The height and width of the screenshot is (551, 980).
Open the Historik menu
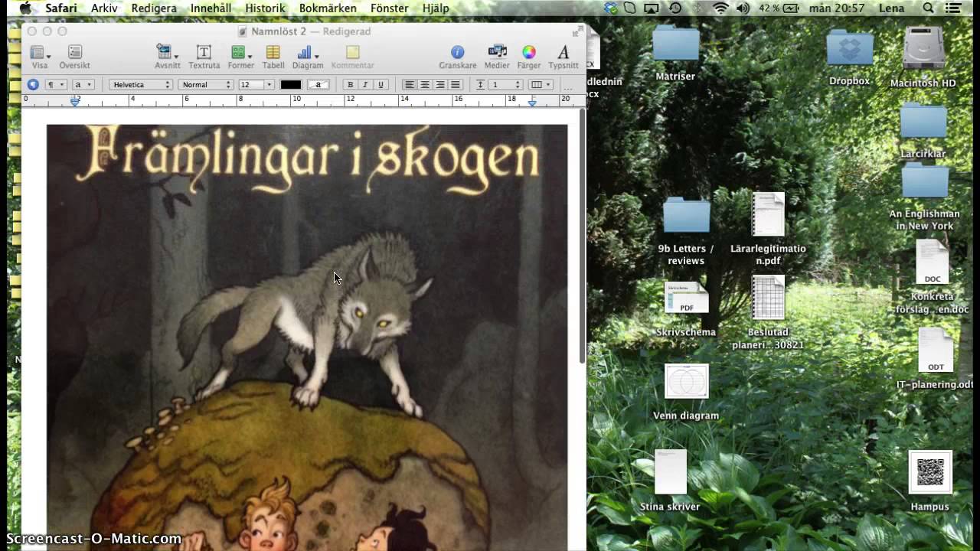pyautogui.click(x=265, y=8)
